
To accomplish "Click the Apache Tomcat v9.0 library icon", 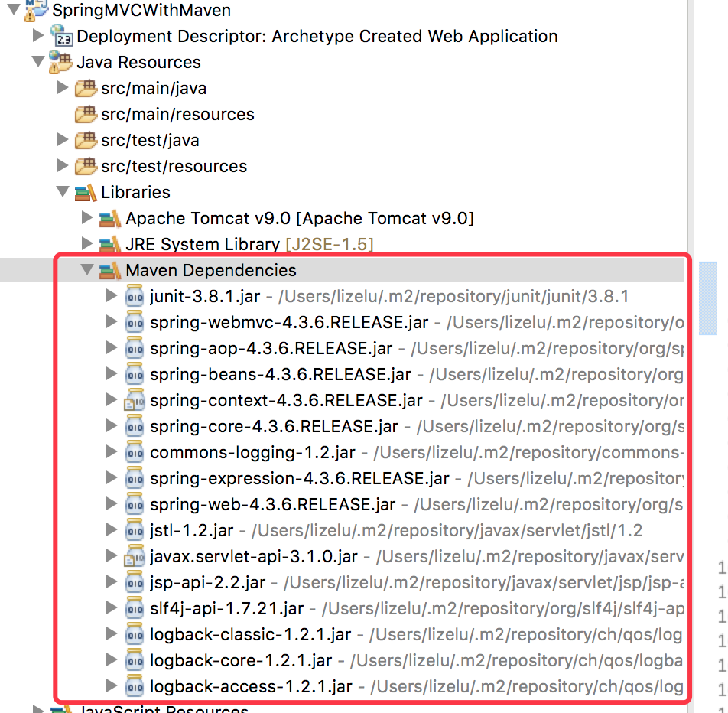I will 110,218.
